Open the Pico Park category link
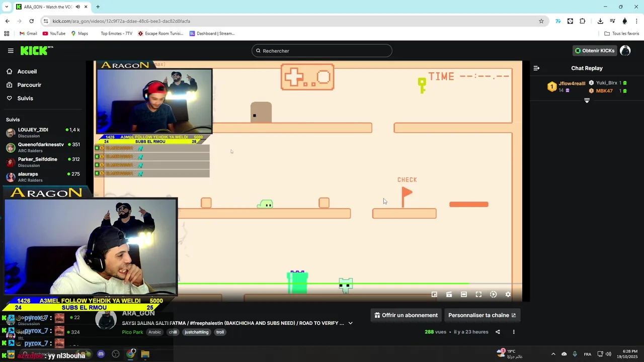 pyautogui.click(x=132, y=332)
